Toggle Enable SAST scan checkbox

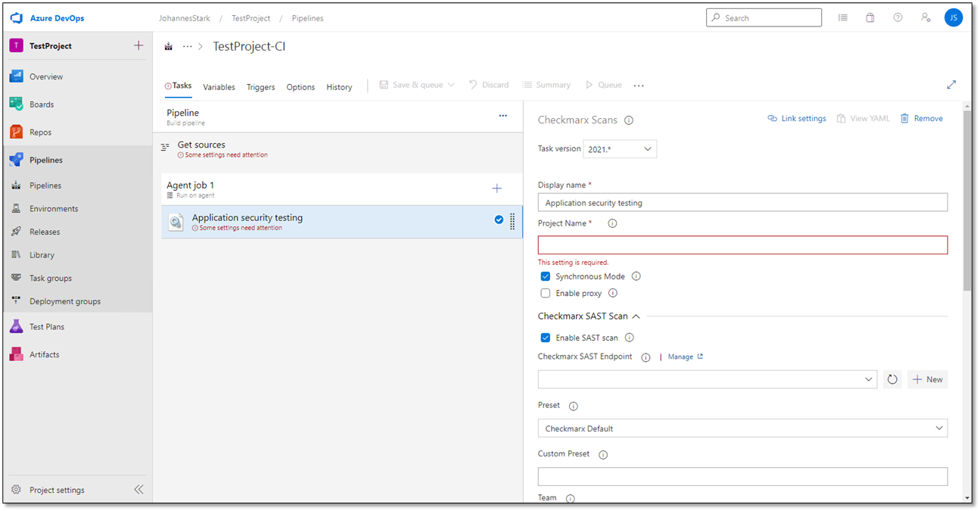coord(546,338)
